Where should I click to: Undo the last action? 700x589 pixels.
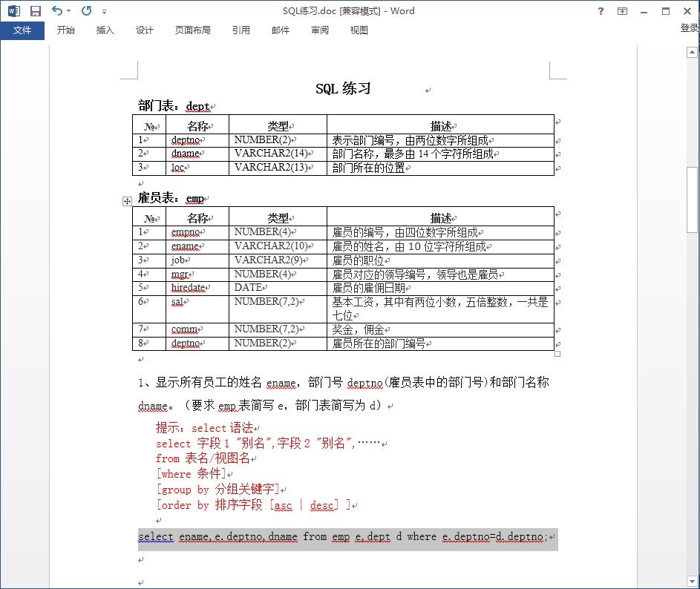tap(56, 10)
